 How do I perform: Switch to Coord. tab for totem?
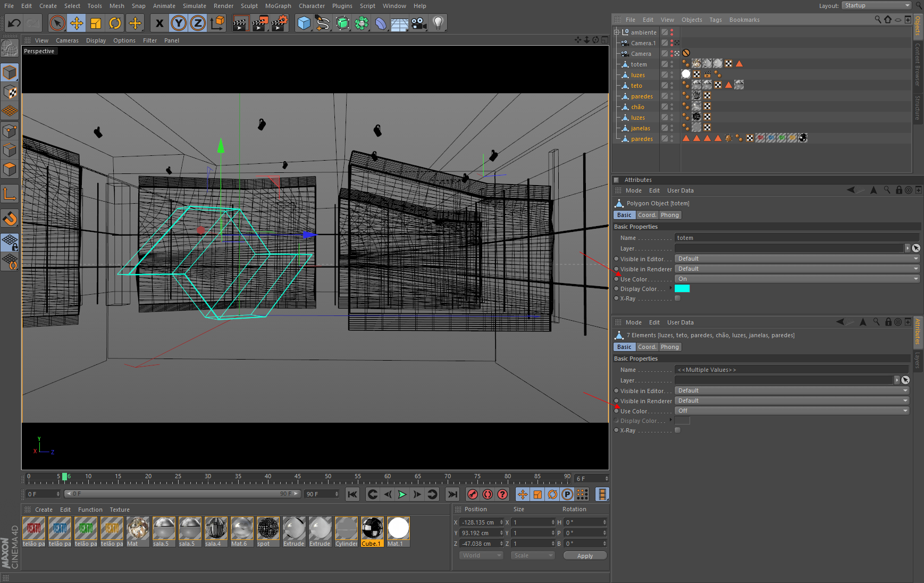tap(647, 215)
